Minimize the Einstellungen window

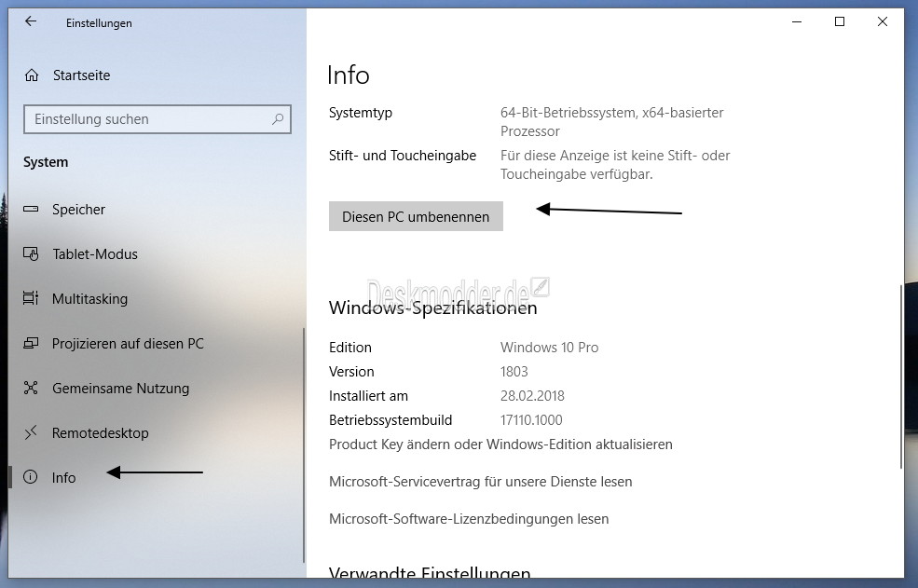pos(797,21)
